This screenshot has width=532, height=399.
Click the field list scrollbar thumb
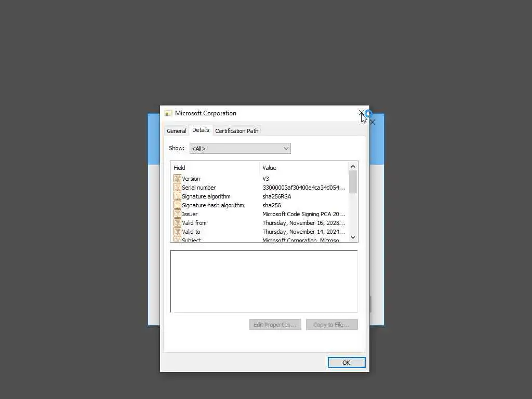353,182
